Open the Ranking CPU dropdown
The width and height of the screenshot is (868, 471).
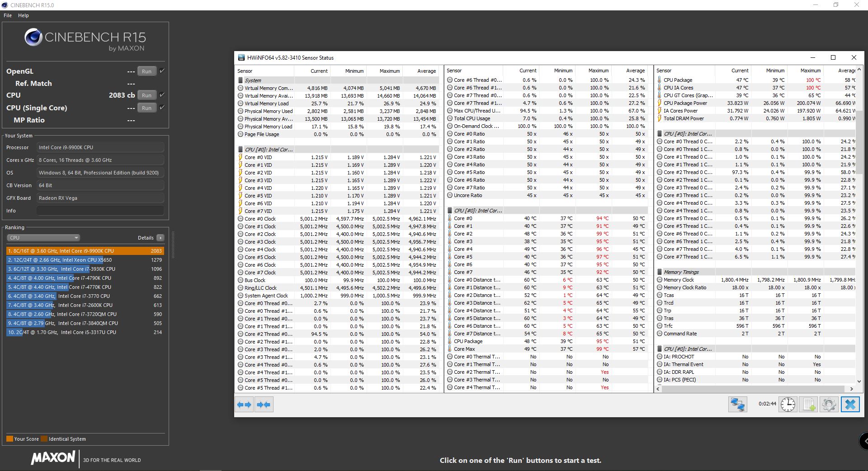pos(43,238)
